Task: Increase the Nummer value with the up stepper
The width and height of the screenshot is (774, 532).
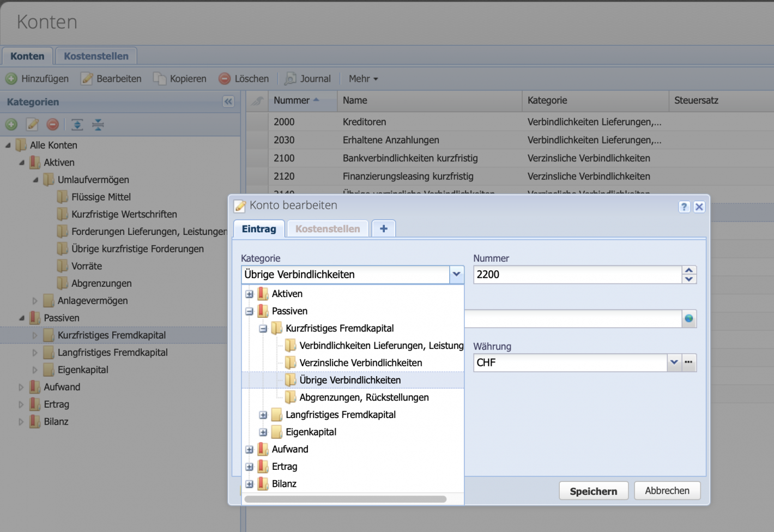Action: click(688, 271)
